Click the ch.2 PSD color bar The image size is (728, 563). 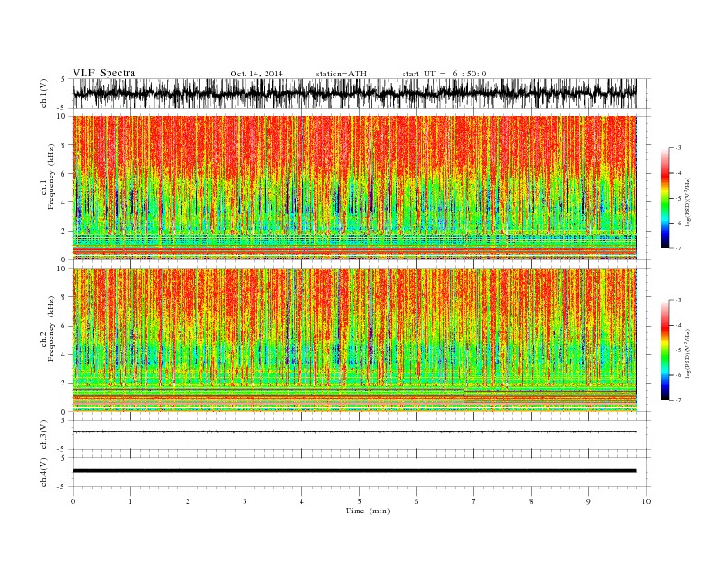(x=665, y=350)
